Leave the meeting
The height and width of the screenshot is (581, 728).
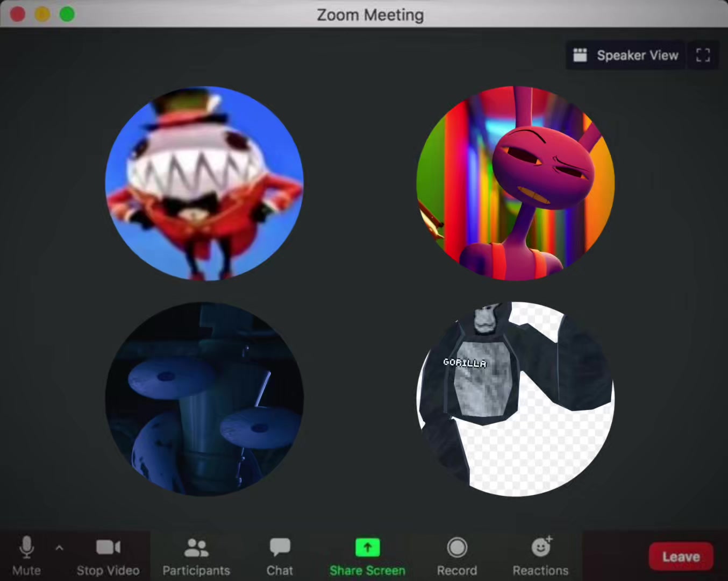pos(681,556)
